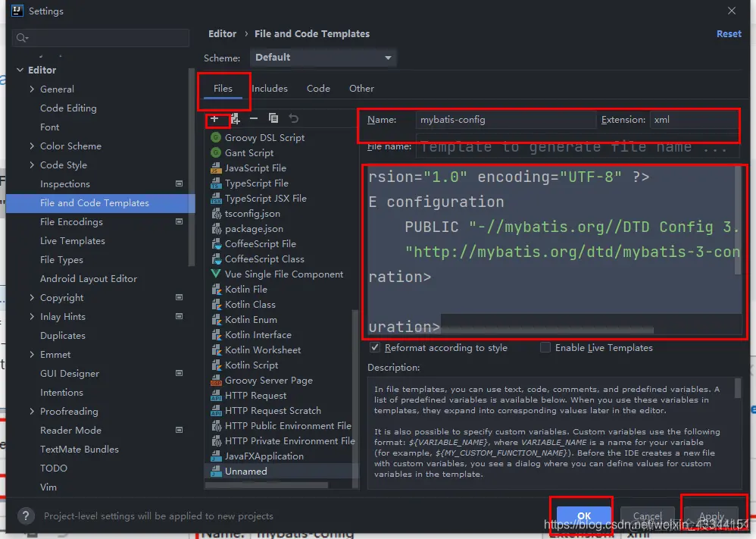The width and height of the screenshot is (756, 539).
Task: Enable Live Templates checkbox
Action: point(545,347)
